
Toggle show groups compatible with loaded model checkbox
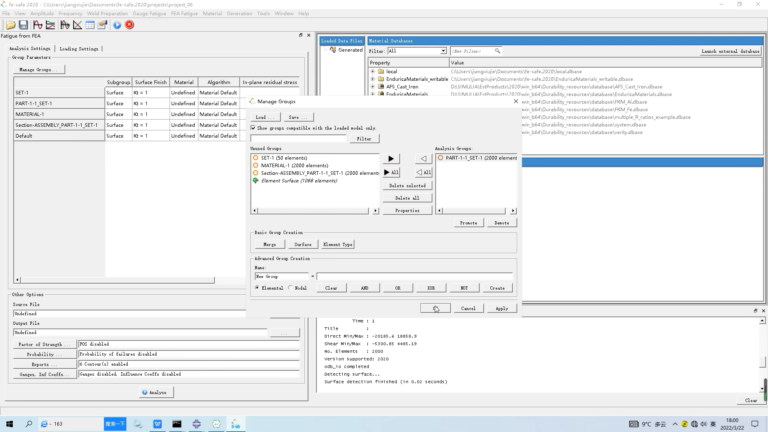tap(253, 128)
